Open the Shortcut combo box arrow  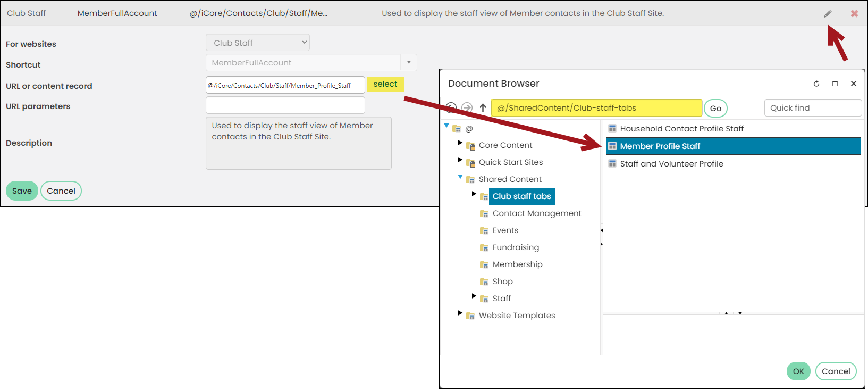(x=409, y=62)
